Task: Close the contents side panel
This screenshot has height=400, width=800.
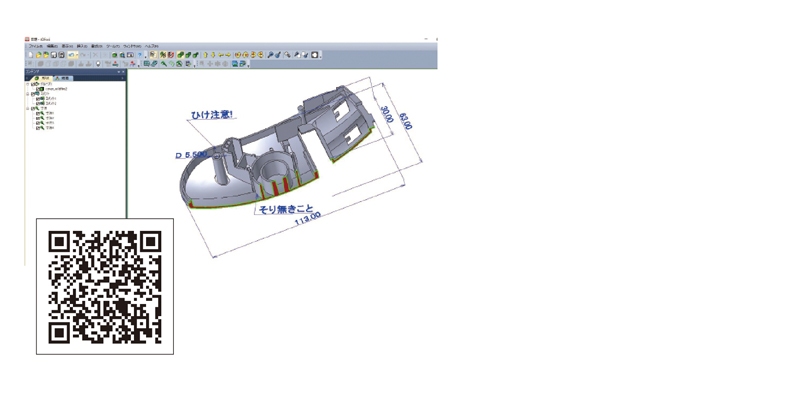Action: 122,72
